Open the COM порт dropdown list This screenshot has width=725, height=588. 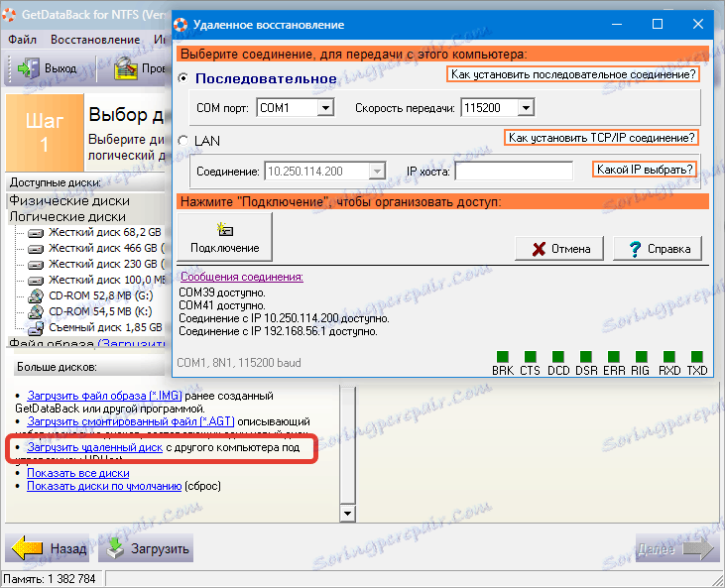325,108
